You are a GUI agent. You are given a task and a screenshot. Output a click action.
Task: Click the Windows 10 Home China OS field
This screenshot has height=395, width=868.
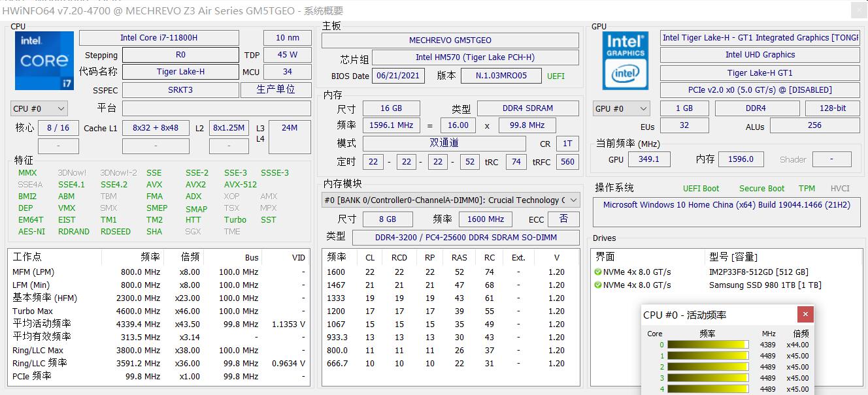(727, 213)
